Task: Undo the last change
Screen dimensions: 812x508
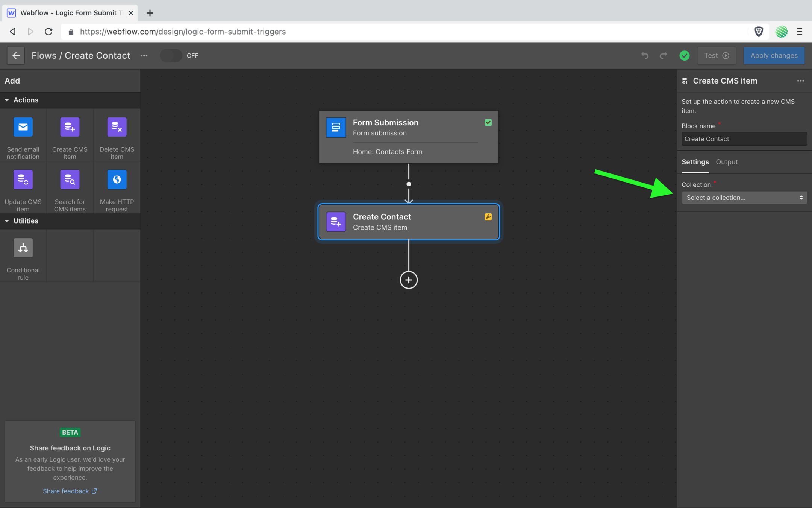Action: click(645, 56)
